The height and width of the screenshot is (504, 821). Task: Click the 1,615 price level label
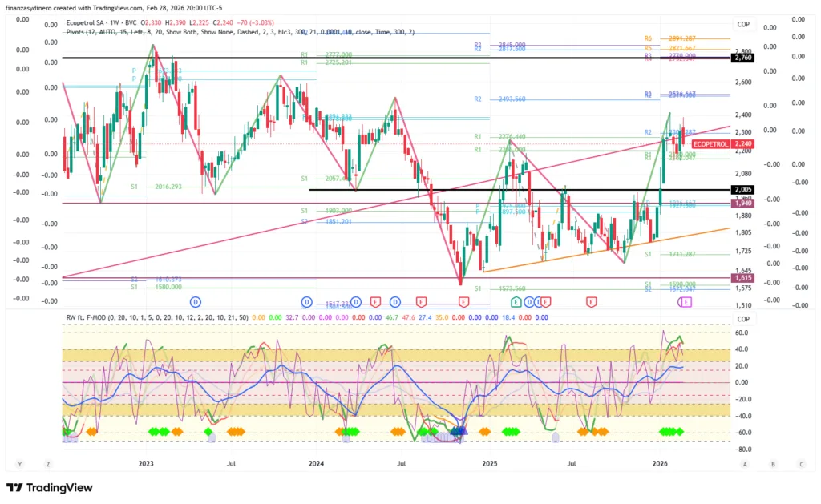[x=742, y=277]
